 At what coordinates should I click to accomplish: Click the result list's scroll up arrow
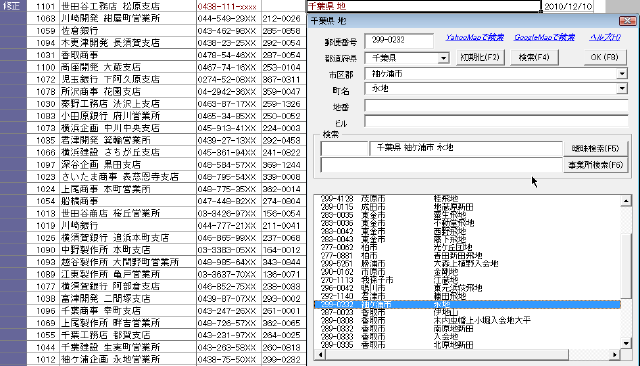(626, 200)
